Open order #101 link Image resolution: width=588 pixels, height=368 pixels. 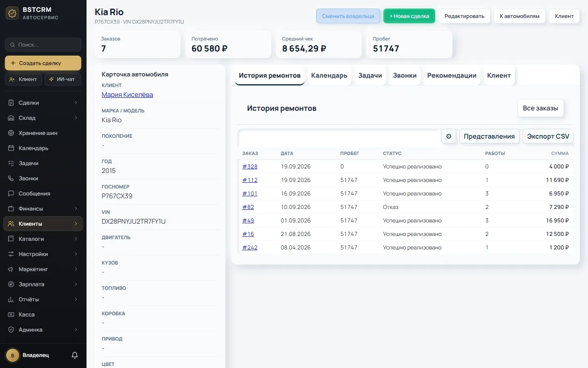pos(250,193)
